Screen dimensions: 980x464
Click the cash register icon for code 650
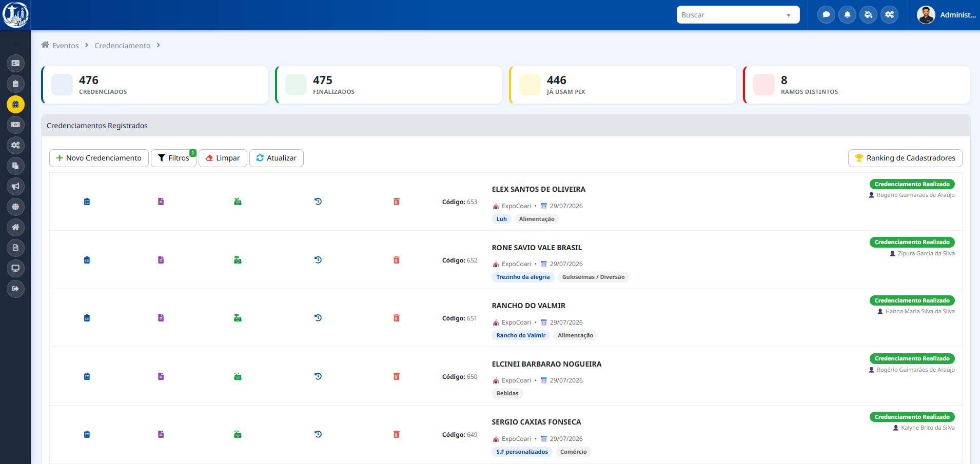pyautogui.click(x=238, y=376)
